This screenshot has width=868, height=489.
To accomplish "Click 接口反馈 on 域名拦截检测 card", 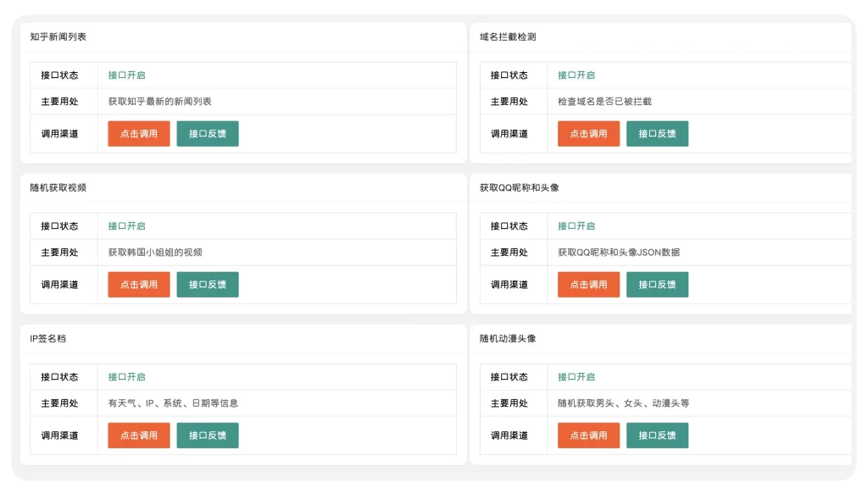I will click(x=658, y=133).
